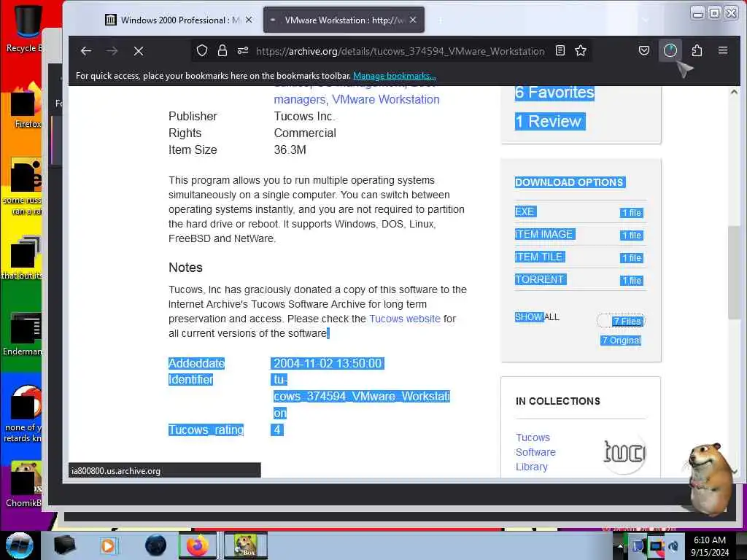Maximize the Firefox window
747x560 pixels.
[x=714, y=13]
